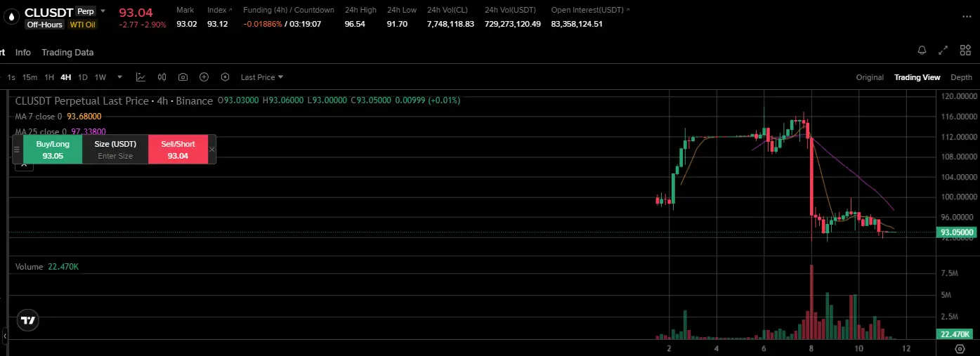Select the 1W timeframe

[100, 77]
